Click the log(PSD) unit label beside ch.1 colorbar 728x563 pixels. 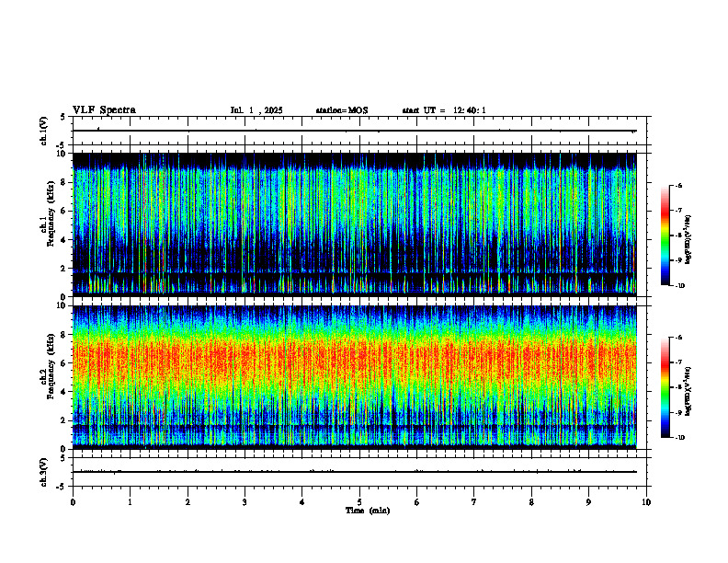(x=688, y=239)
